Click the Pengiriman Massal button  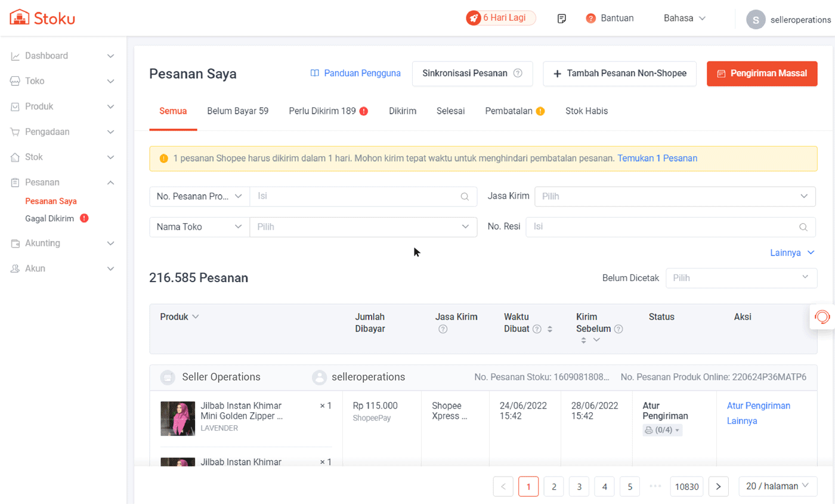[762, 74]
